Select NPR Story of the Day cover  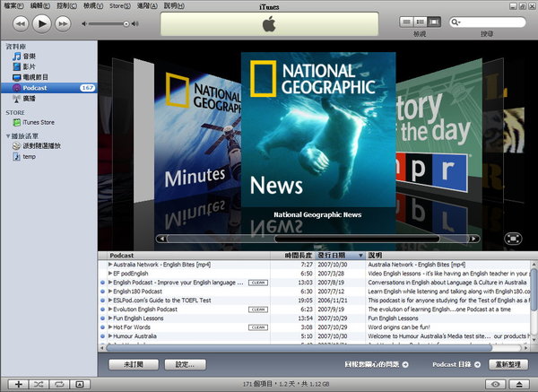coord(439,127)
